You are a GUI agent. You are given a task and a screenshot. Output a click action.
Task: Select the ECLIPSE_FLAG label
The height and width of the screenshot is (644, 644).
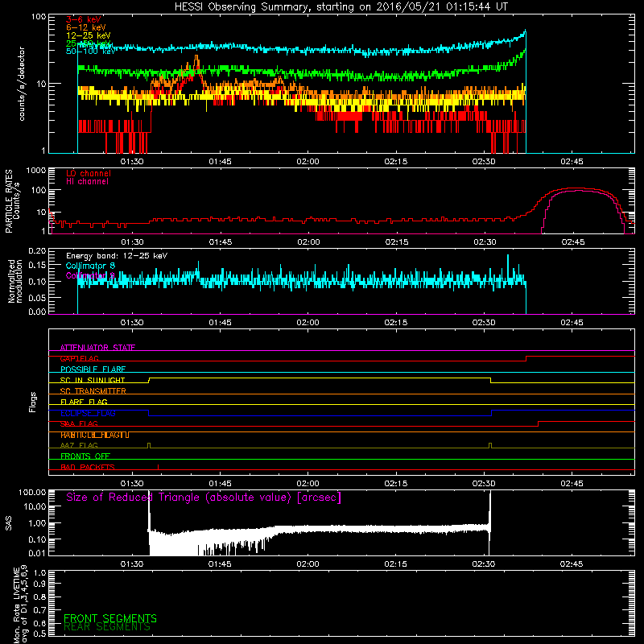tap(88, 413)
